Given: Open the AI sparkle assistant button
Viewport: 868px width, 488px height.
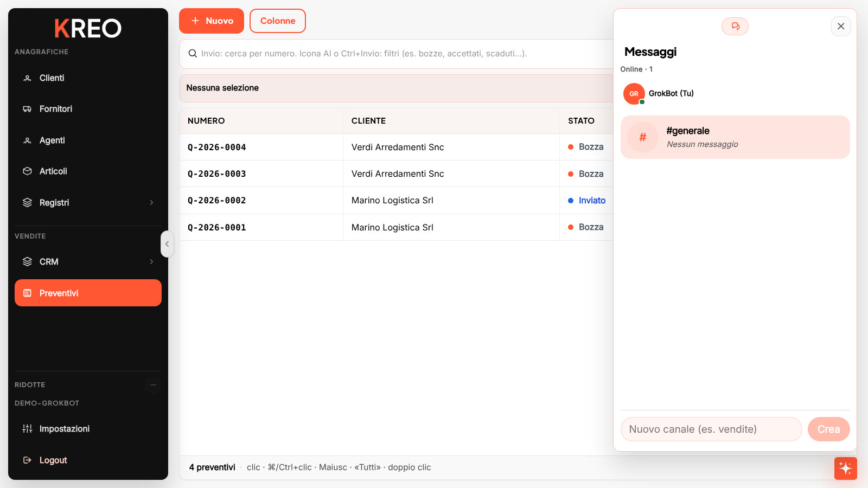Looking at the screenshot, I should point(846,468).
